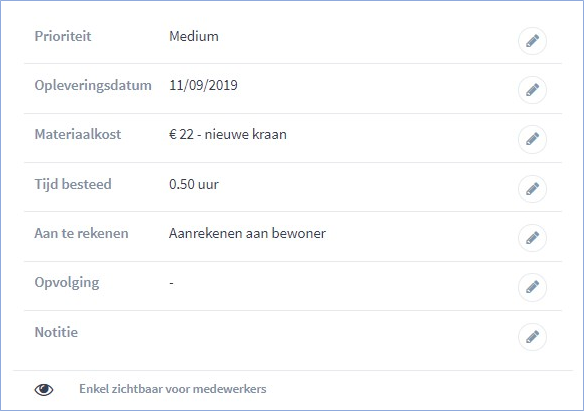Select the Medium priority value
This screenshot has height=411, width=584.
(x=194, y=36)
